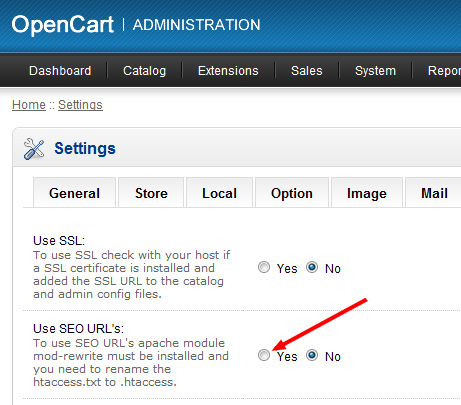The image size is (461, 405).
Task: Click the Settings wrench and screwdriver icon
Action: click(34, 149)
